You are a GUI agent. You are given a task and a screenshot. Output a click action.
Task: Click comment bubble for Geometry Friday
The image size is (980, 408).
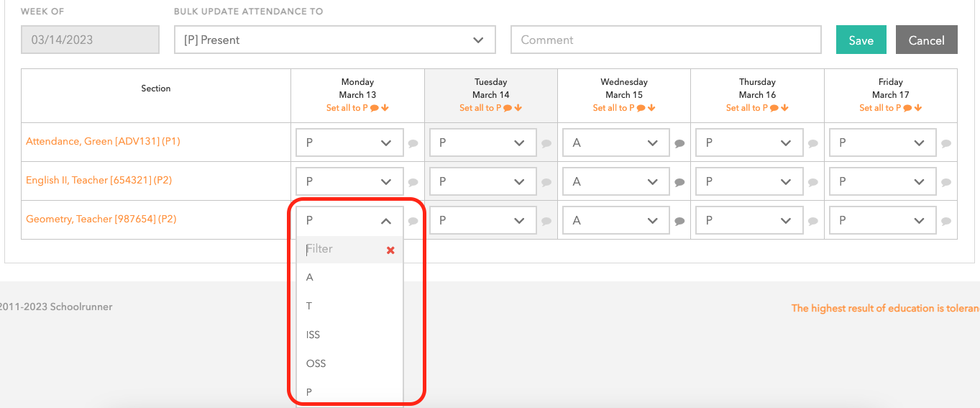click(x=946, y=221)
